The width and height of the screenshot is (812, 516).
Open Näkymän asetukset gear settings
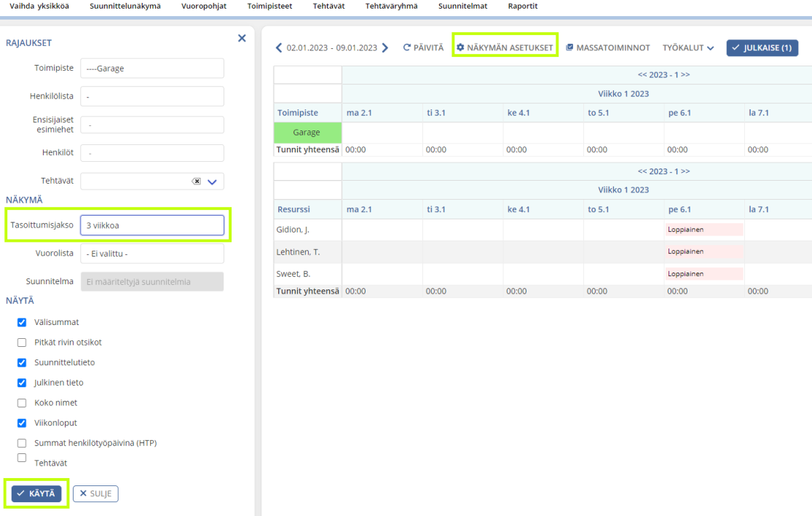coord(505,47)
